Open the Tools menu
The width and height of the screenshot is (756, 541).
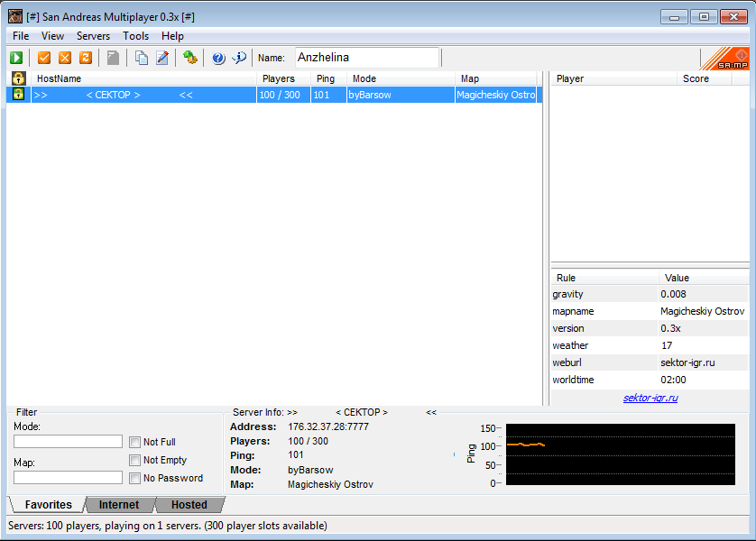click(x=135, y=36)
